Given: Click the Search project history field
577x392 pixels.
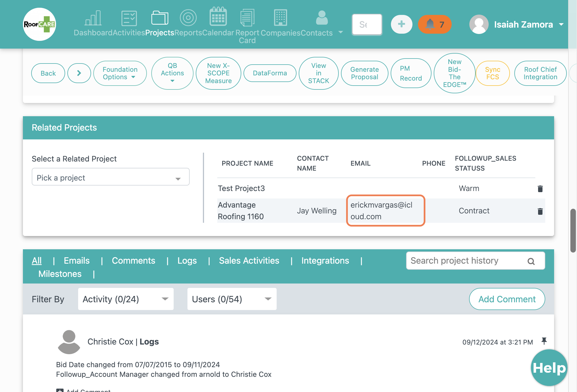Looking at the screenshot, I should [475, 261].
